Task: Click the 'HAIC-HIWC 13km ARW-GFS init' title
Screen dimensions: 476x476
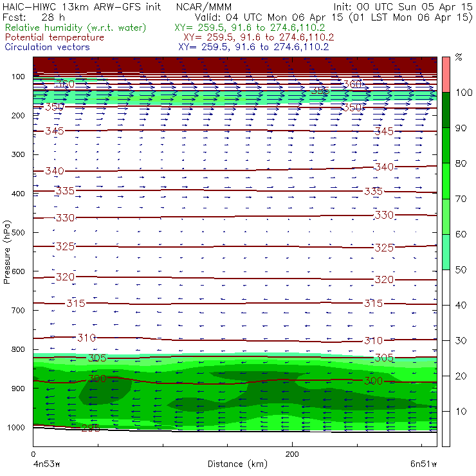Action: pos(81,7)
